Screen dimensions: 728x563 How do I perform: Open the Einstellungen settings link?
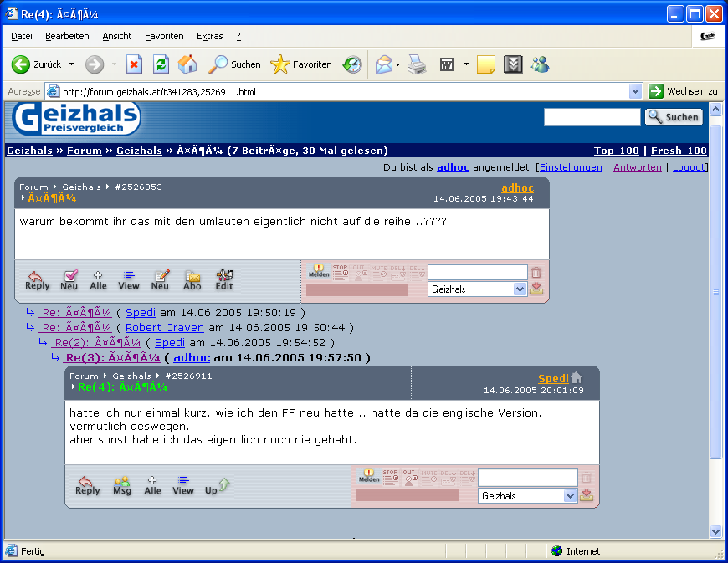pos(571,167)
